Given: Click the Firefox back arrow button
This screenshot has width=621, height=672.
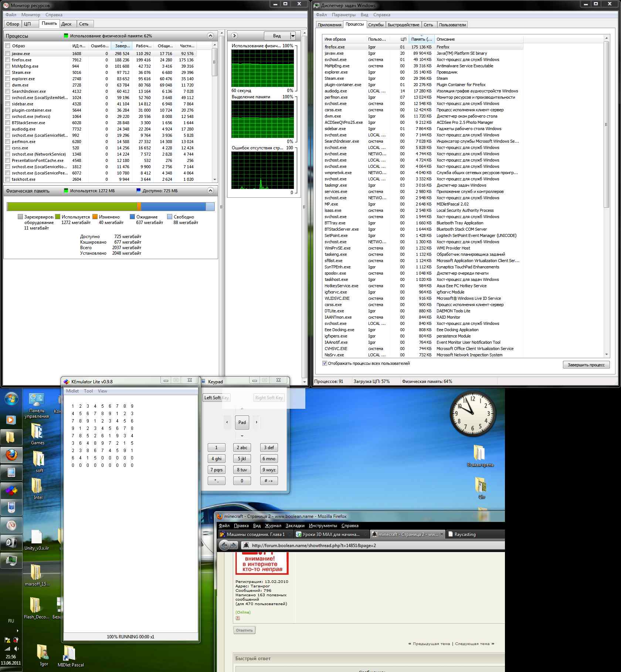Looking at the screenshot, I should pos(224,545).
